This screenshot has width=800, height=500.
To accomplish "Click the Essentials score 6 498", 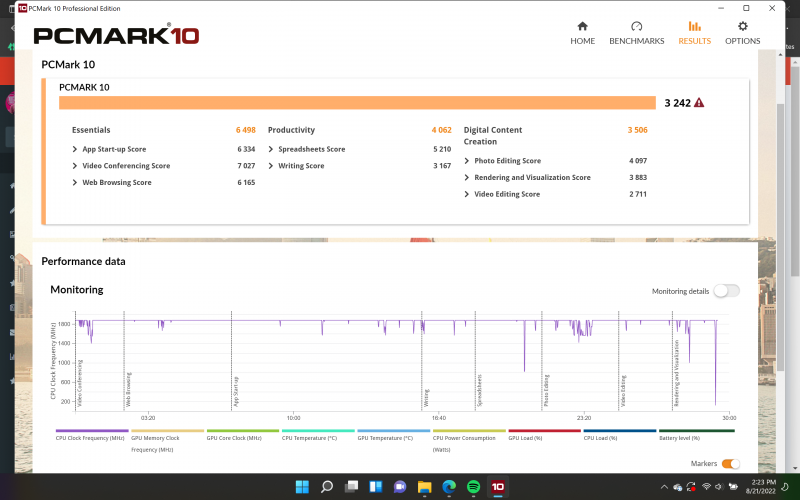I will pyautogui.click(x=245, y=130).
